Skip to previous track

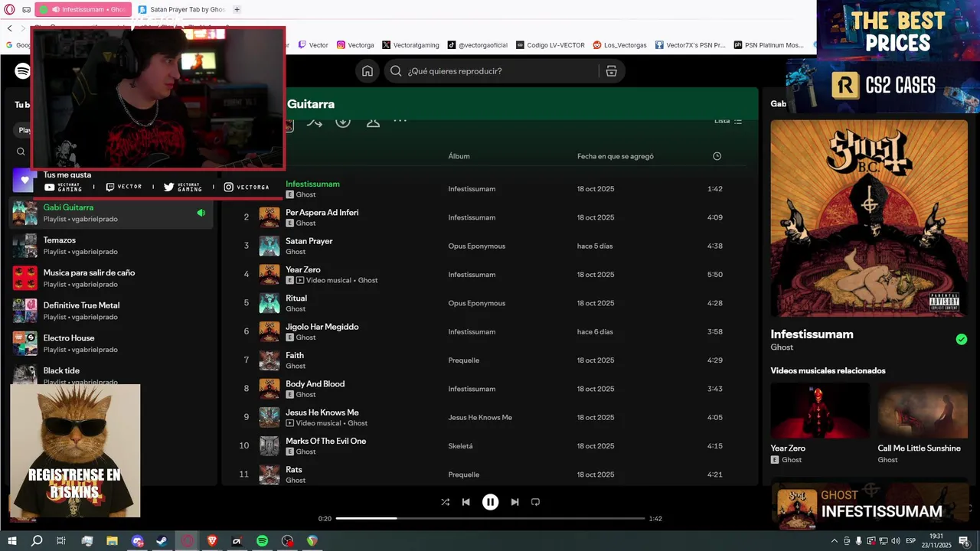465,502
